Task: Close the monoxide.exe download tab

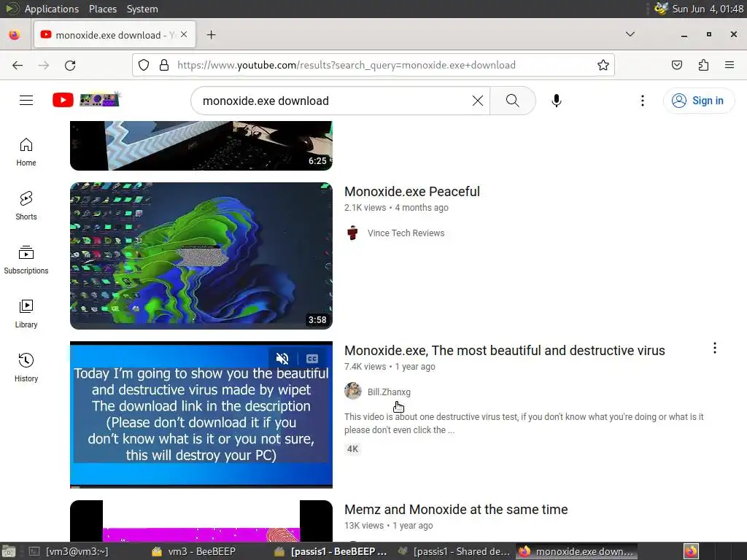Action: (184, 35)
